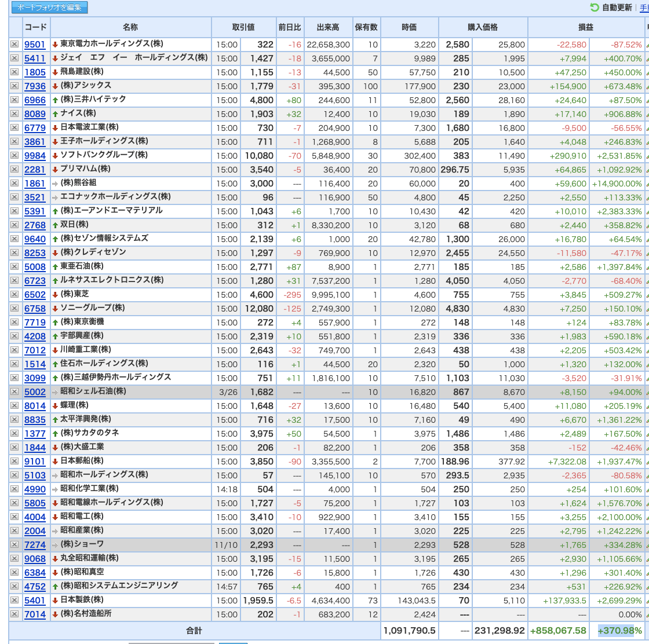
Task: Click purchase price 296.75 for プリマハム
Action: 455,170
